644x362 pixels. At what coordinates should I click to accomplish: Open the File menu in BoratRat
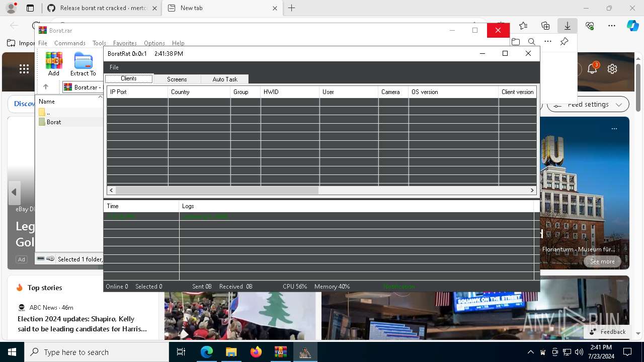[x=114, y=67]
